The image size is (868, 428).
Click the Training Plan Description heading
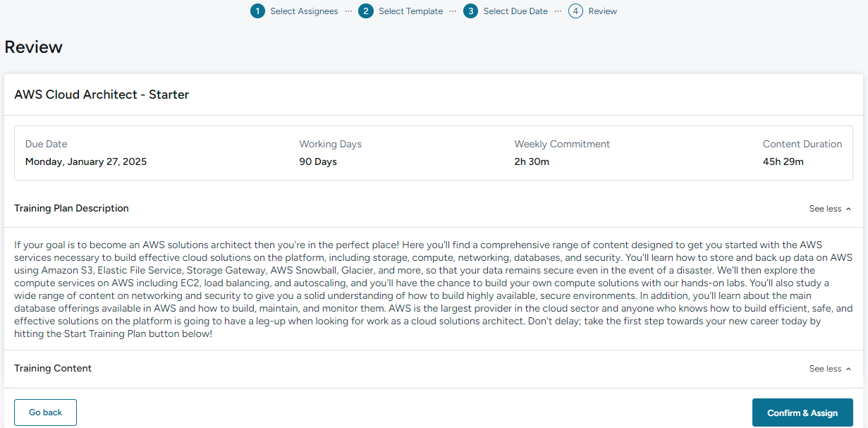click(71, 208)
